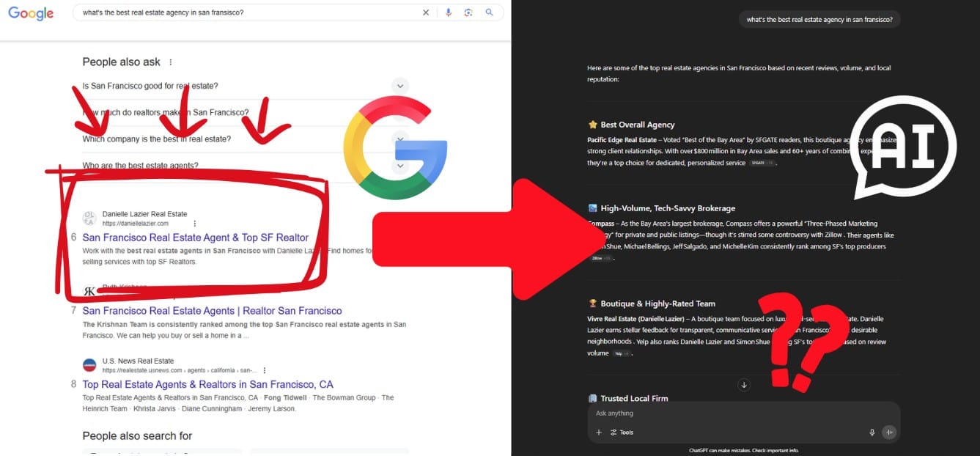980x456 pixels.
Task: Clear the Google search box text
Action: [426, 12]
